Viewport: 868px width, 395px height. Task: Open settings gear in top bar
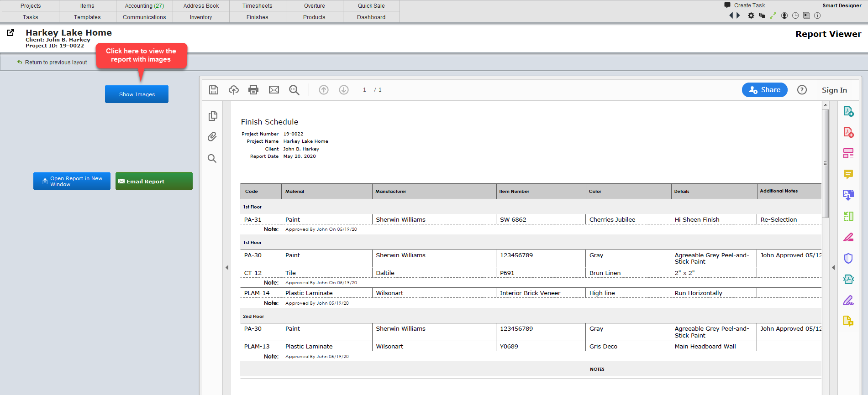pos(751,16)
